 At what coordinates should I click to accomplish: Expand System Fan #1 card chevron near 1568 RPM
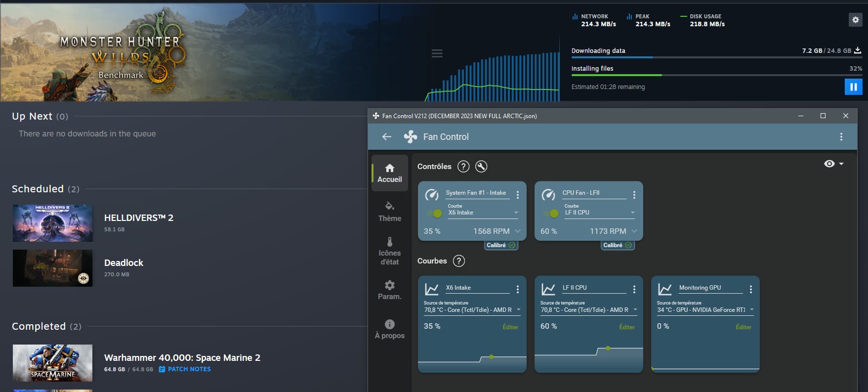[x=518, y=231]
